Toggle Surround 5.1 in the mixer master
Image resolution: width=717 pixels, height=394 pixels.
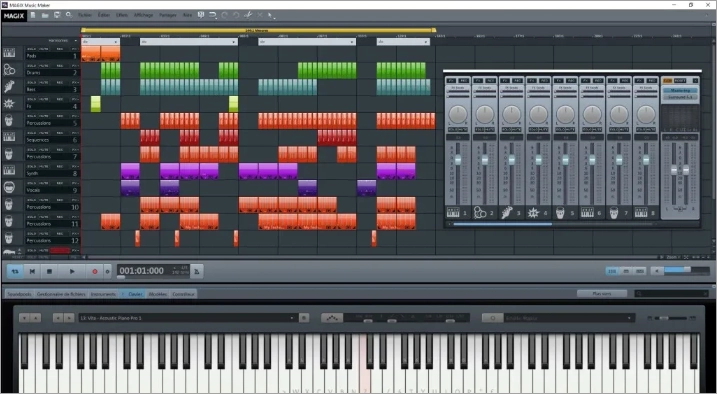tap(680, 97)
